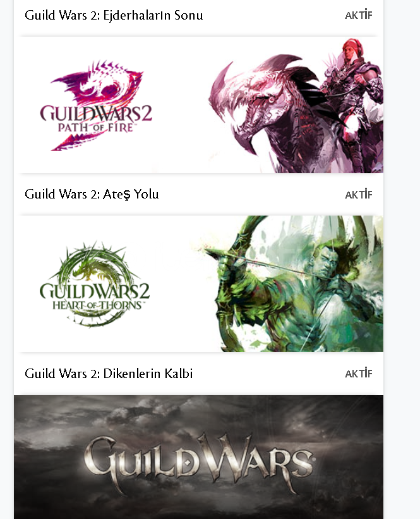
Task: Open the Guild Wars 2: Ejderhaların Sonu title
Action: click(x=114, y=15)
